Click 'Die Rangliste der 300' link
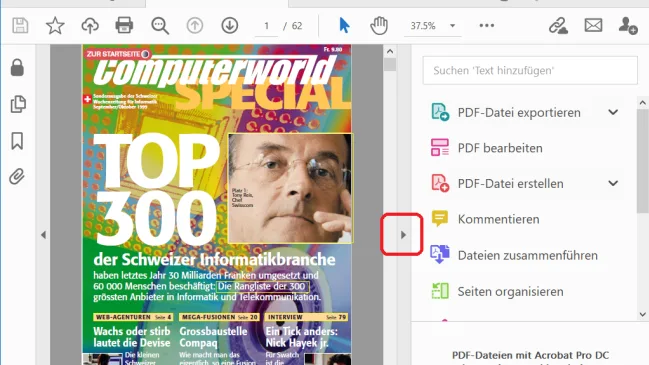Viewport: 649px width, 365px height. pyautogui.click(x=262, y=286)
